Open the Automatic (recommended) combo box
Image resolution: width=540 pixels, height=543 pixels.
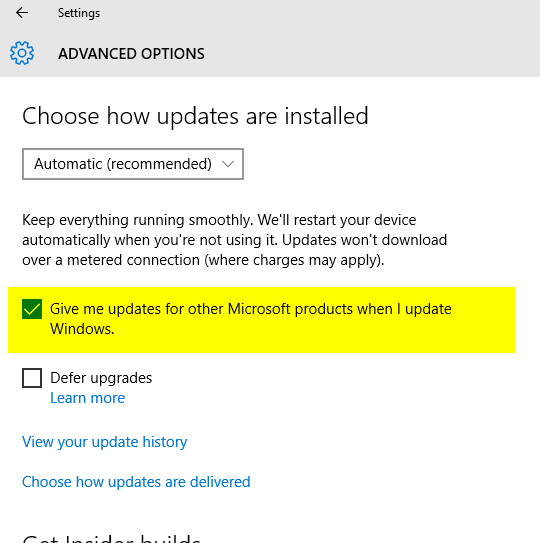pos(133,164)
